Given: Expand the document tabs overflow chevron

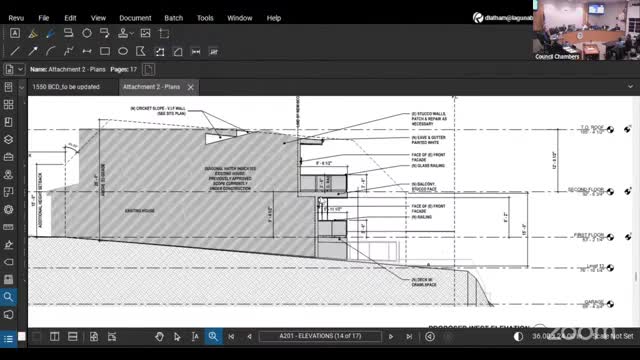Looking at the screenshot, I should [630, 87].
